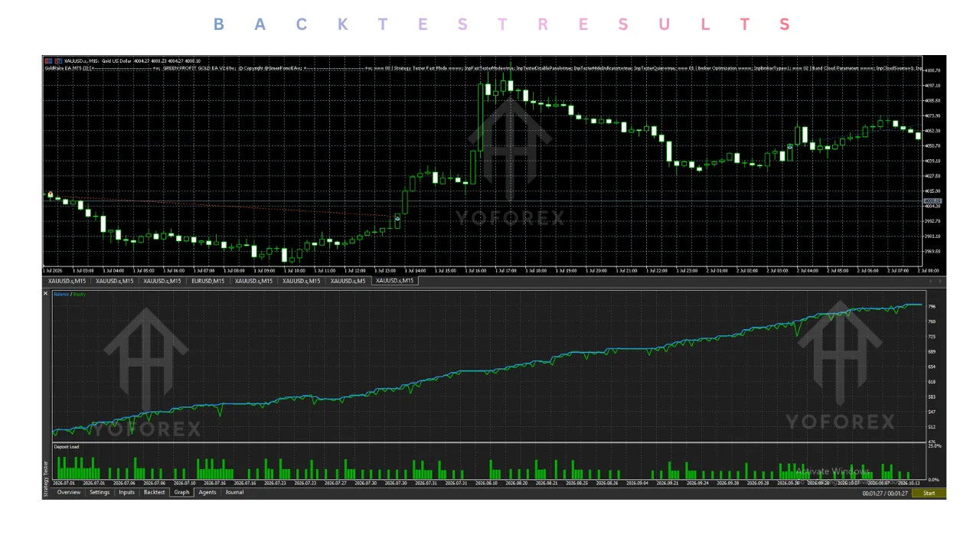
Task: Click the 1 Jul 2026 time axis label
Action: click(x=54, y=270)
